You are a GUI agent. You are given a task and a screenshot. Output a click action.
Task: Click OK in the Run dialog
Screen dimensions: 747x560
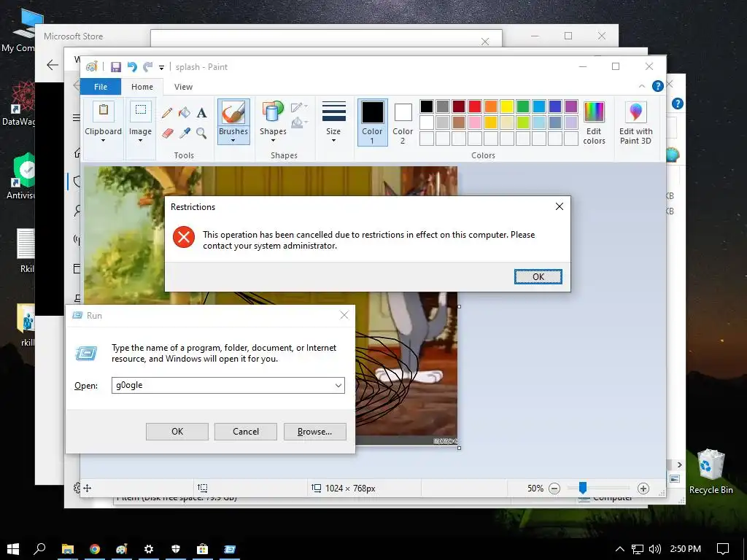click(x=177, y=432)
